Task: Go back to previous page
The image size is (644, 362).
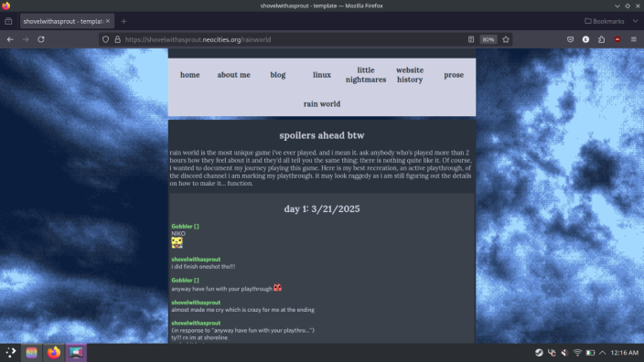Action: point(10,39)
